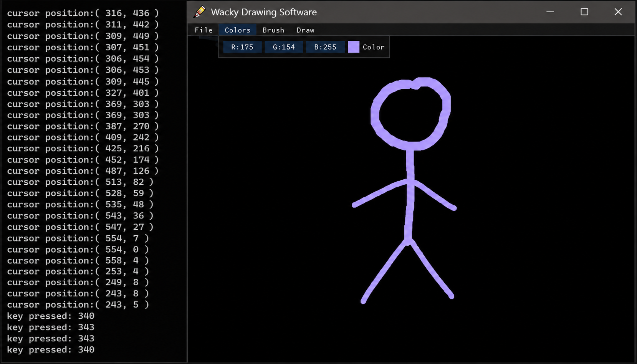Open the Draw menu
This screenshot has height=364, width=637.
pos(306,30)
